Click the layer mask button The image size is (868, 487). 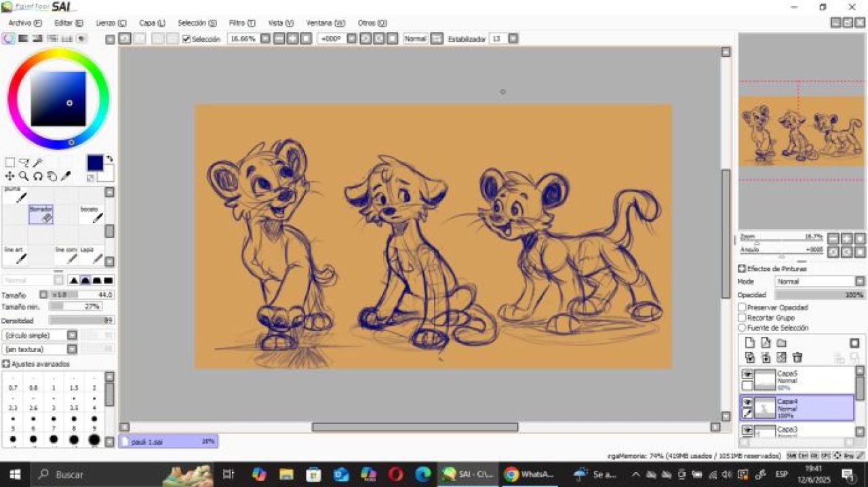point(855,343)
